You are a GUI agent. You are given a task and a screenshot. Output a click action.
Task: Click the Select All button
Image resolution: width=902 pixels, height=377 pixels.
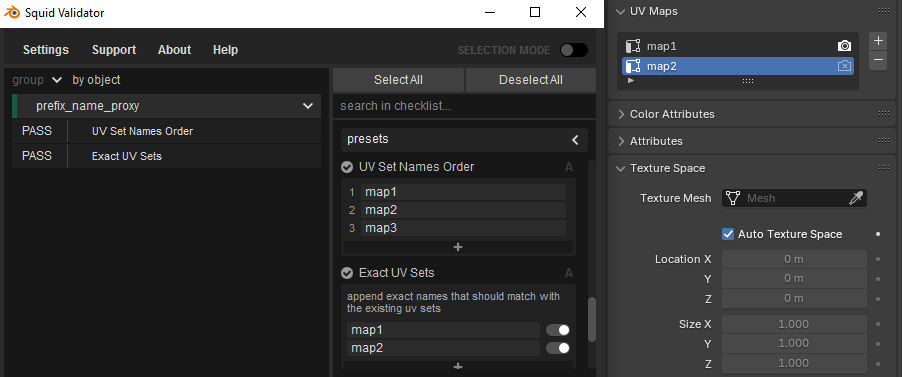399,80
